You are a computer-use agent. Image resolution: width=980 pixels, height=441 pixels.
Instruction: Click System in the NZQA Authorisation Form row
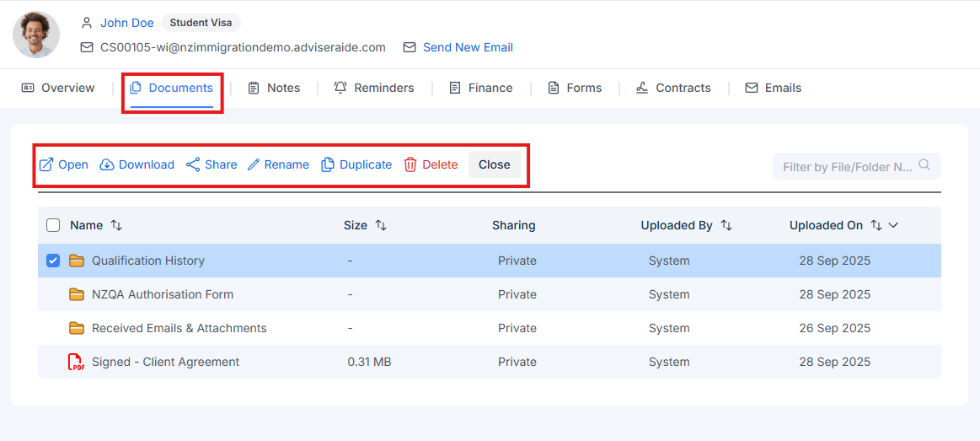pyautogui.click(x=669, y=294)
